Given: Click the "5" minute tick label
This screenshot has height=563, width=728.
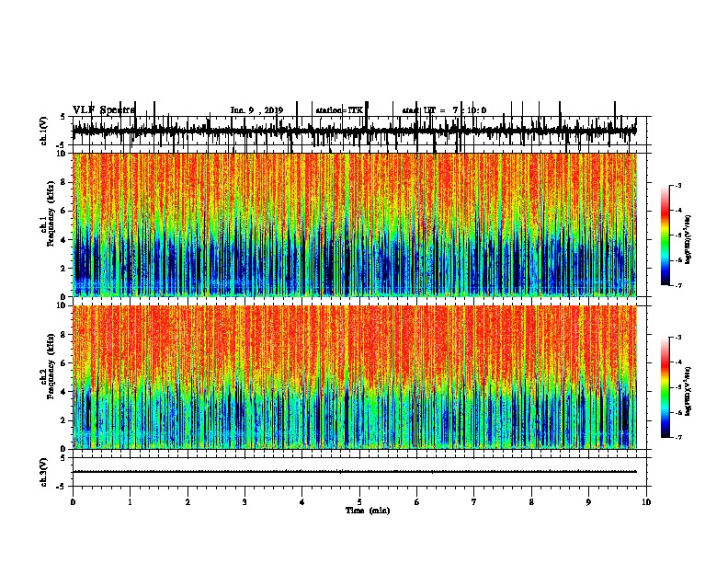Looking at the screenshot, I should coord(359,502).
